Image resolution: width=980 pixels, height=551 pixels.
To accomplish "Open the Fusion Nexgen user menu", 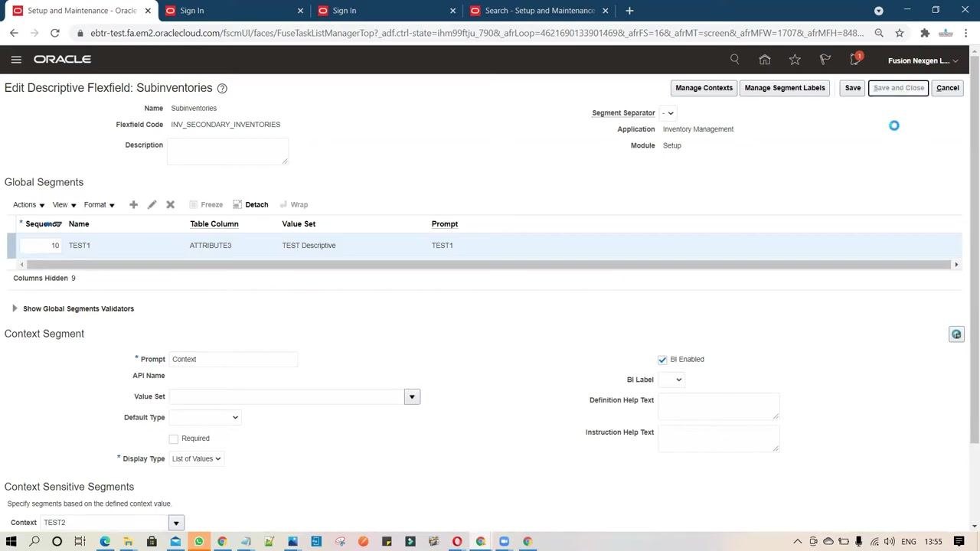I will click(923, 60).
